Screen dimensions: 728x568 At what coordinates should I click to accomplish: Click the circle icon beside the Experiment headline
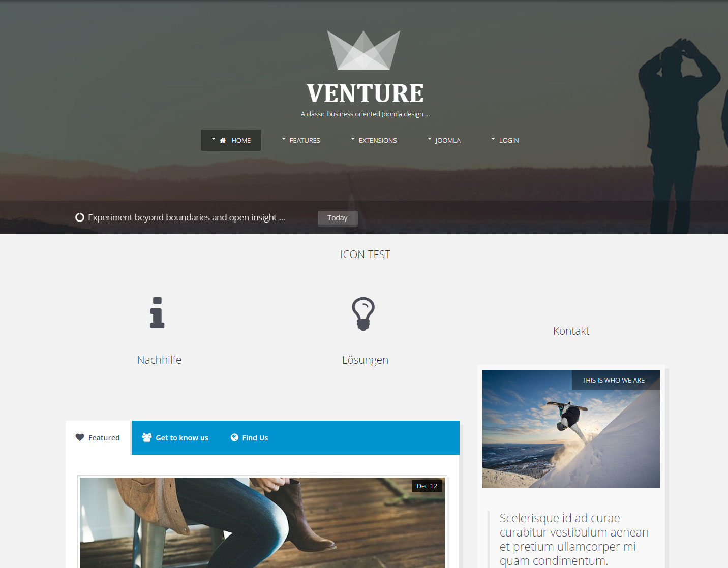point(80,217)
